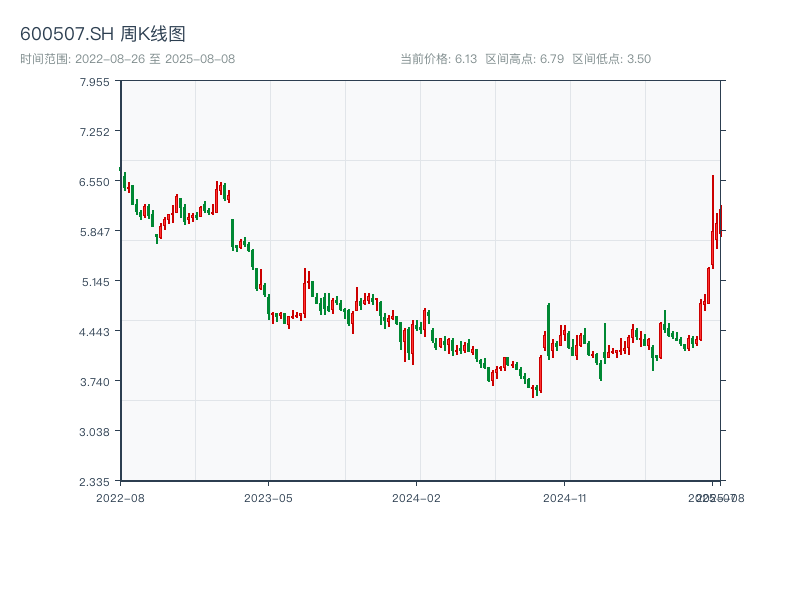Click the 7.252 y-axis price label

[x=99, y=132]
